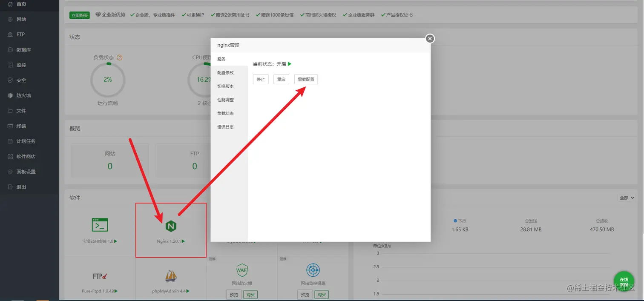
Task: Click the phpMyAdmin sailboat logo
Action: pos(171,276)
